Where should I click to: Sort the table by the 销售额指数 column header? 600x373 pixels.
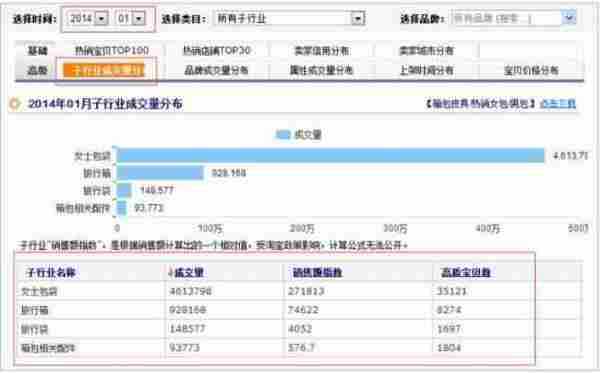[x=317, y=272]
